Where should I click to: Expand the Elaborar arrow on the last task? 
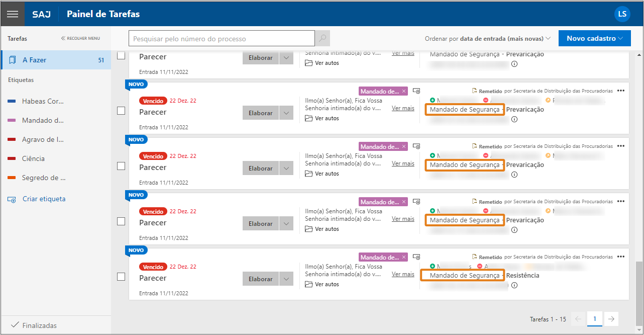coord(286,279)
